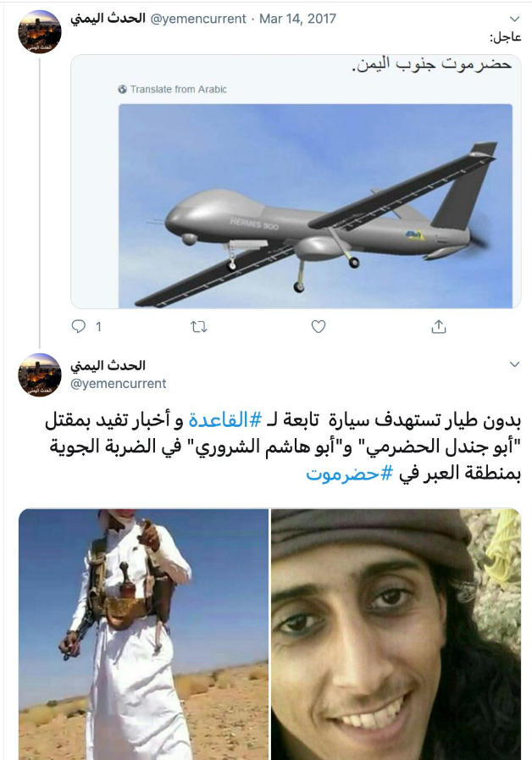Image resolution: width=532 pixels, height=760 pixels.
Task: Like the drone tweet with heart icon
Action: click(319, 327)
